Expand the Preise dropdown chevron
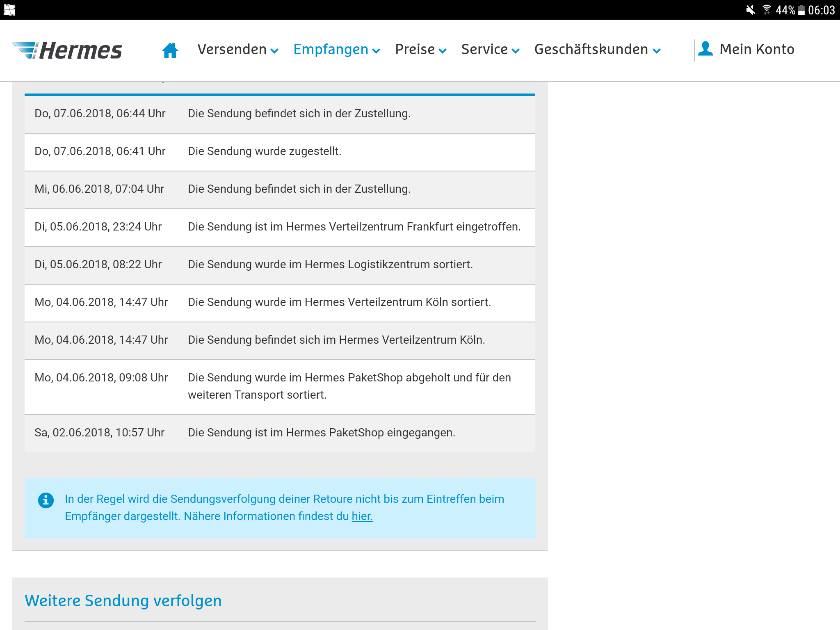Viewport: 840px width, 630px height. [442, 51]
